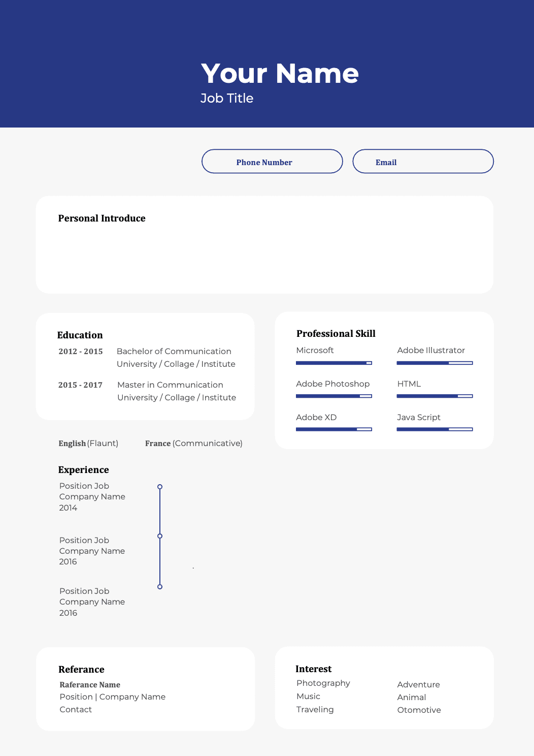Select the Adobe Photoshop label

point(332,384)
